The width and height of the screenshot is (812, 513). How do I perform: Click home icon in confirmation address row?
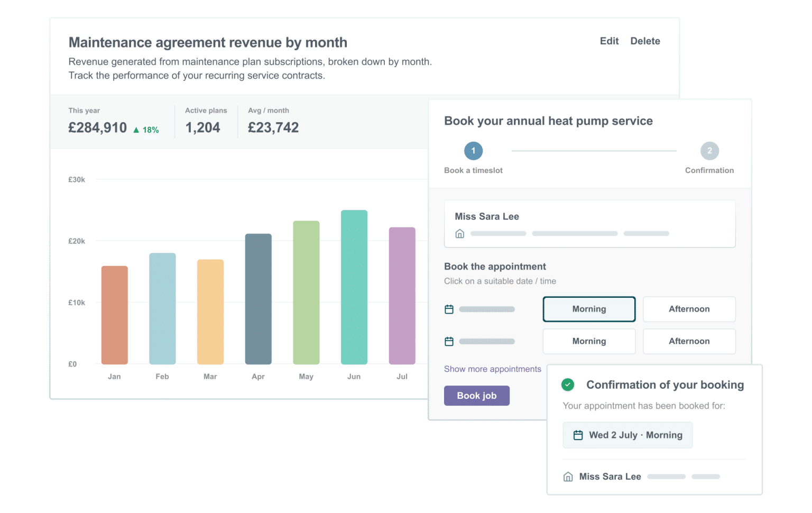(568, 477)
